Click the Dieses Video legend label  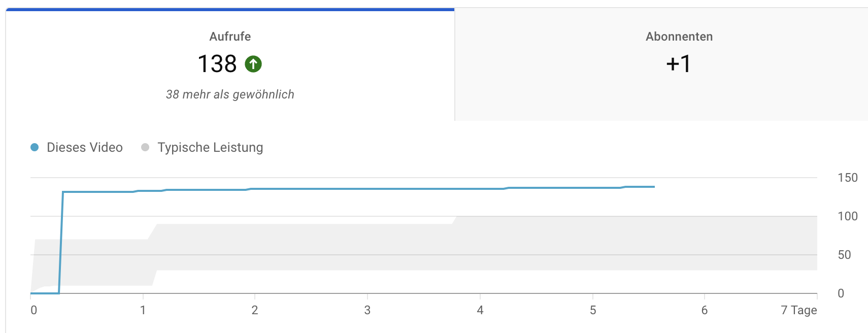[85, 147]
